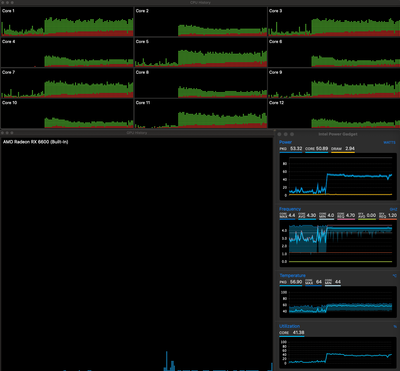Click the Core 10 usage graph
400x371 pixels.
click(67, 114)
